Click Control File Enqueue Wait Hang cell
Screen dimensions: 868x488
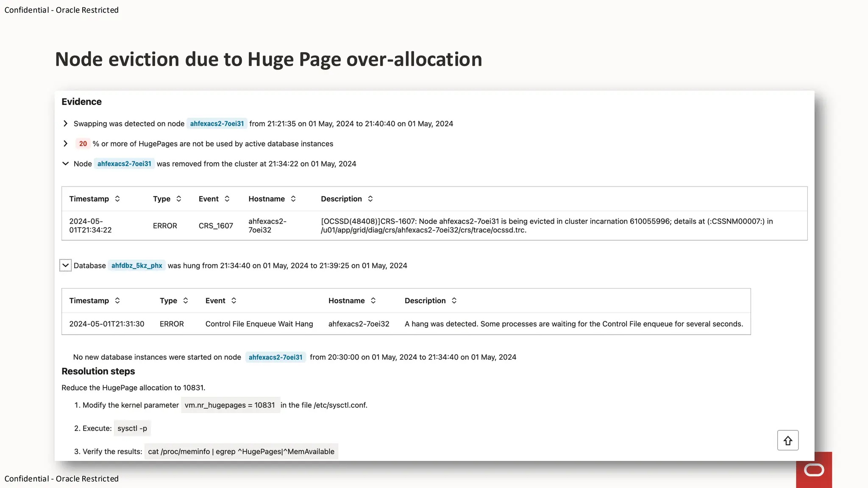259,324
